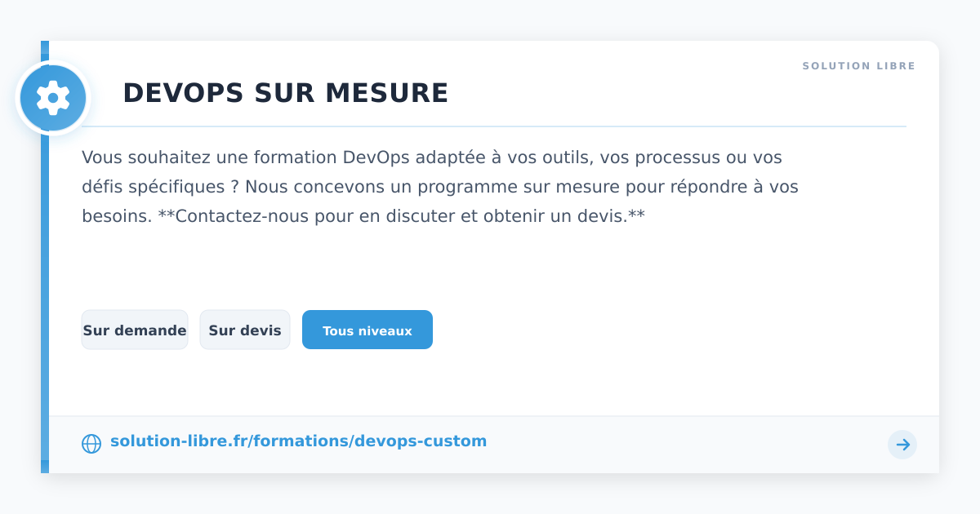The image size is (980, 514).
Task: Select the "Sur devis" tag
Action: pos(245,330)
